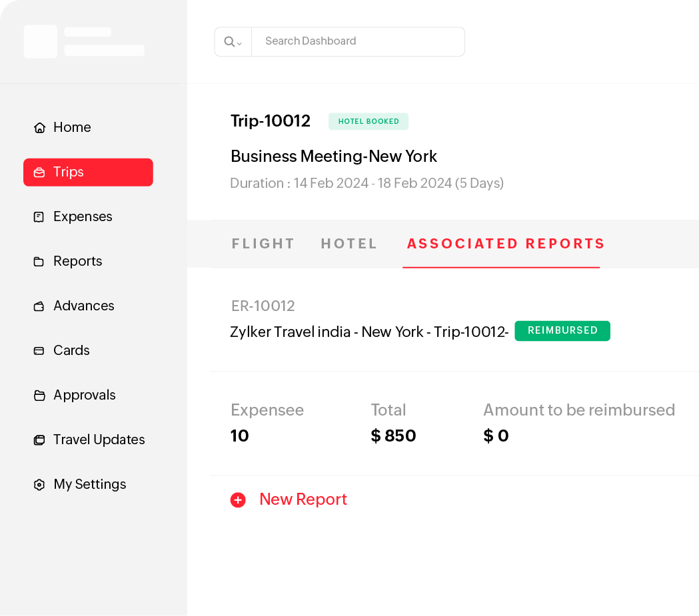The width and height of the screenshot is (699, 616).
Task: Click the Home icon in sidebar
Action: pyautogui.click(x=39, y=128)
